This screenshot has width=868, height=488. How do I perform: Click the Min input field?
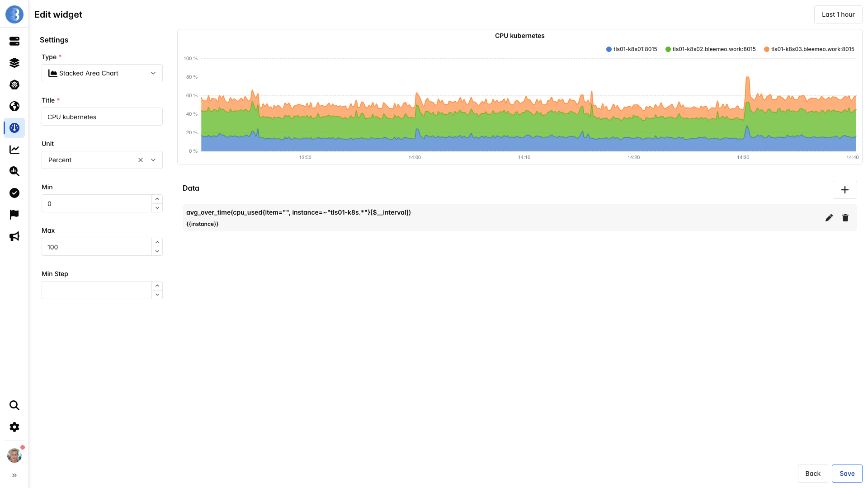97,203
